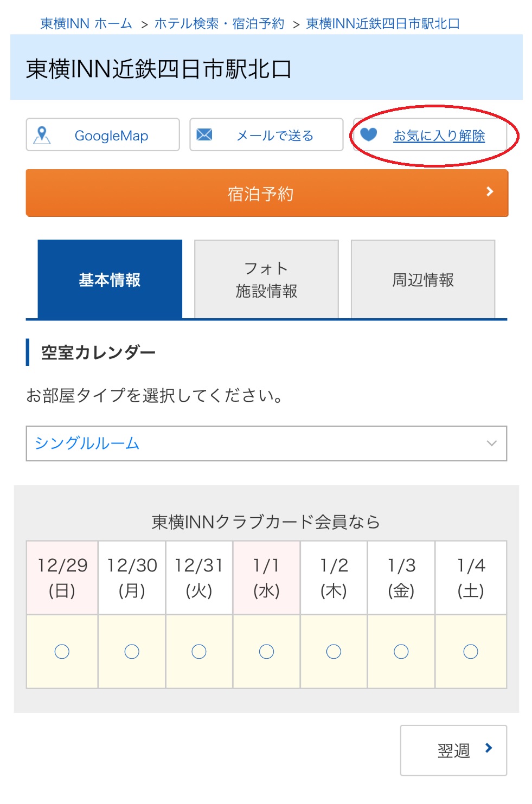Expand room type list via chevron arrow

492,443
